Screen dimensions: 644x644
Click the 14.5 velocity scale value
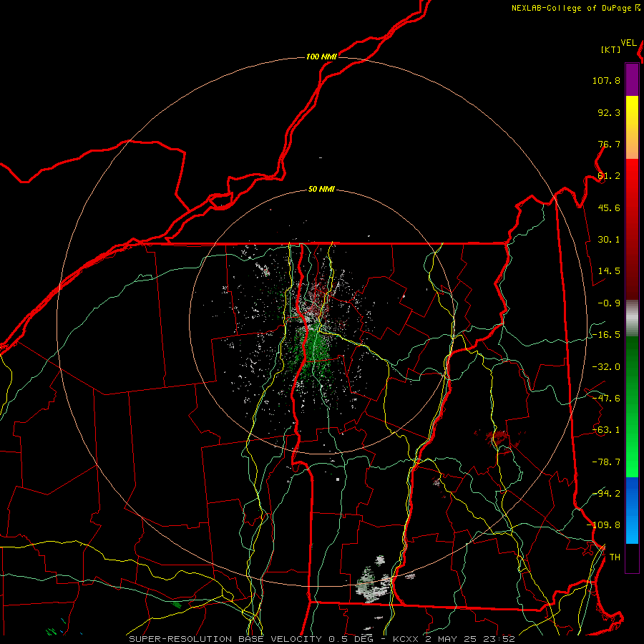609,271
